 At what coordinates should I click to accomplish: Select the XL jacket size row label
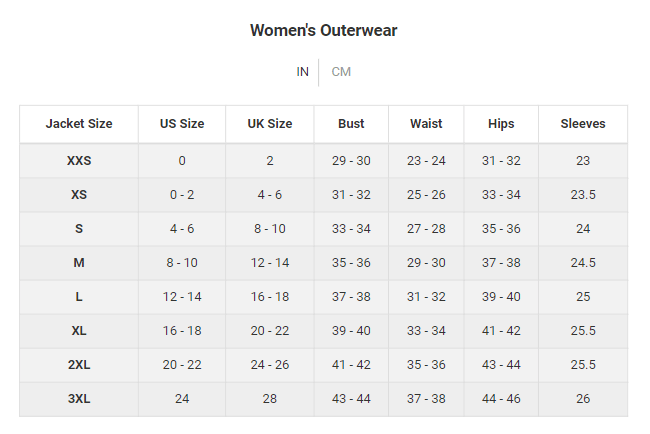(x=79, y=331)
